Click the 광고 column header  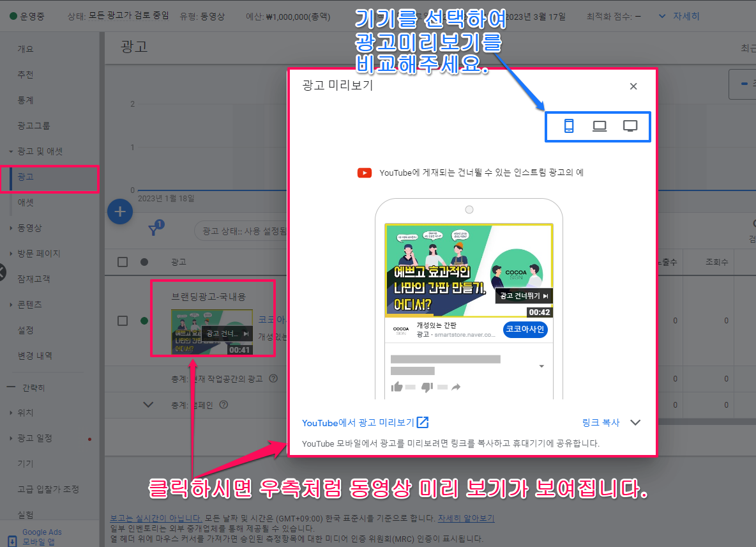178,262
